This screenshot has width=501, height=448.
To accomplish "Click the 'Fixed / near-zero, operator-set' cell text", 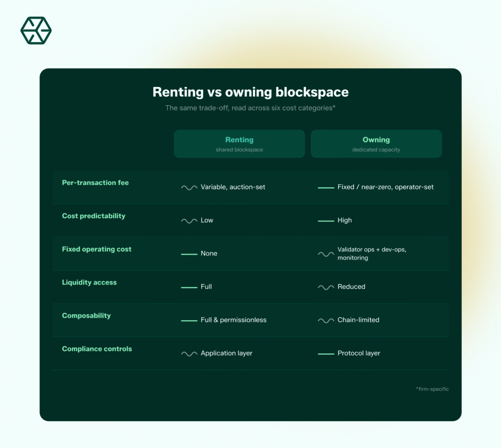I will pos(386,187).
